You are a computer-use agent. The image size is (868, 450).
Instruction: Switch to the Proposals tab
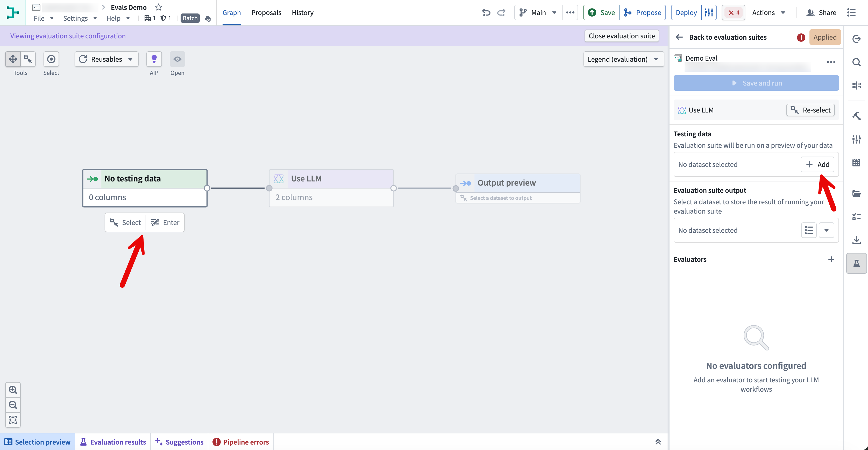point(266,12)
